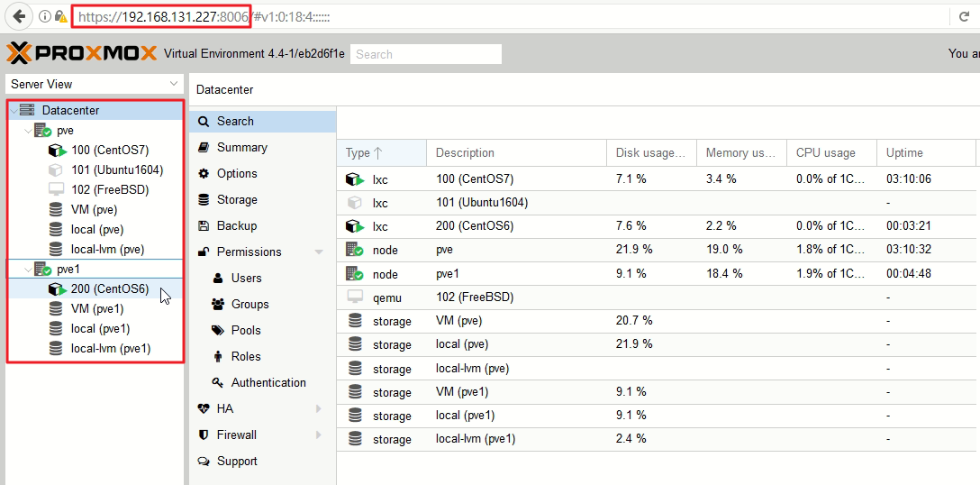Click the heartbeat icon beside HA
The image size is (980, 485).
pos(204,408)
